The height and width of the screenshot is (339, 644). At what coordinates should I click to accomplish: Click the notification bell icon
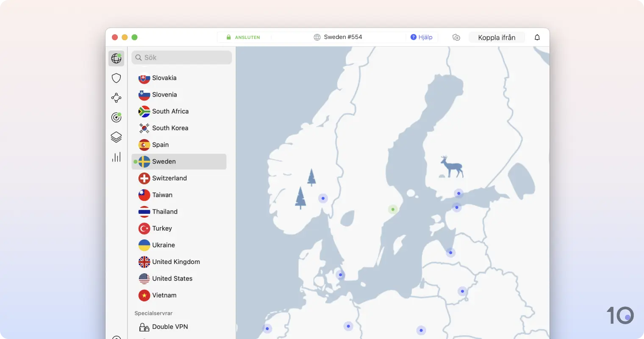click(537, 37)
